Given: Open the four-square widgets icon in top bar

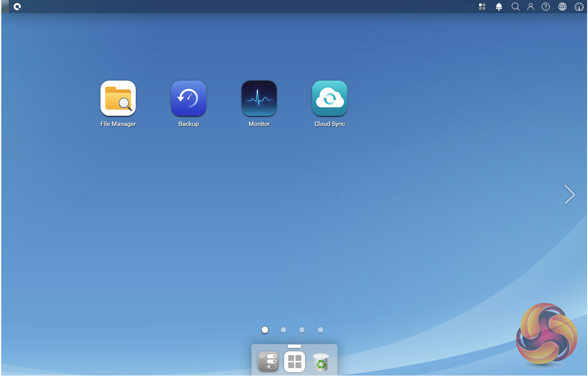Looking at the screenshot, I should tap(482, 7).
